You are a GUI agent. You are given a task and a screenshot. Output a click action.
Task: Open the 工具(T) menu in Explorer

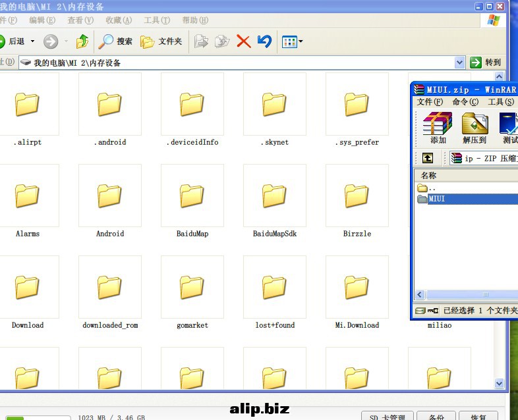[157, 20]
